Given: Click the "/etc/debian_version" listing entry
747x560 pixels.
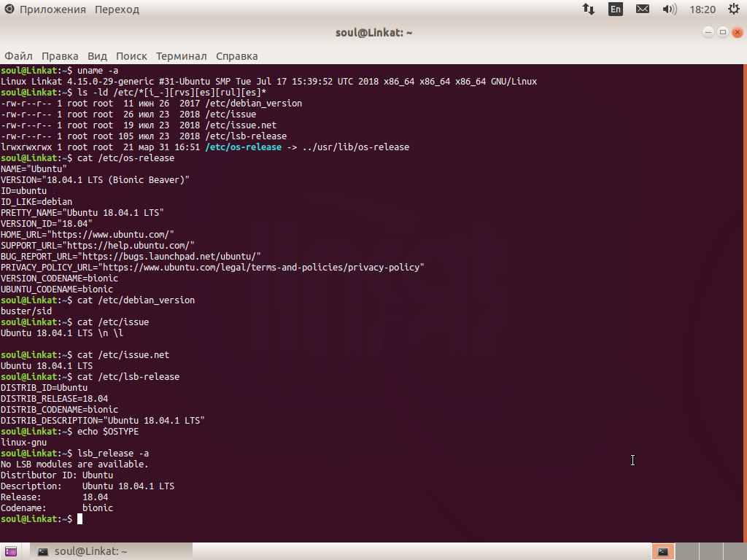Looking at the screenshot, I should [254, 104].
